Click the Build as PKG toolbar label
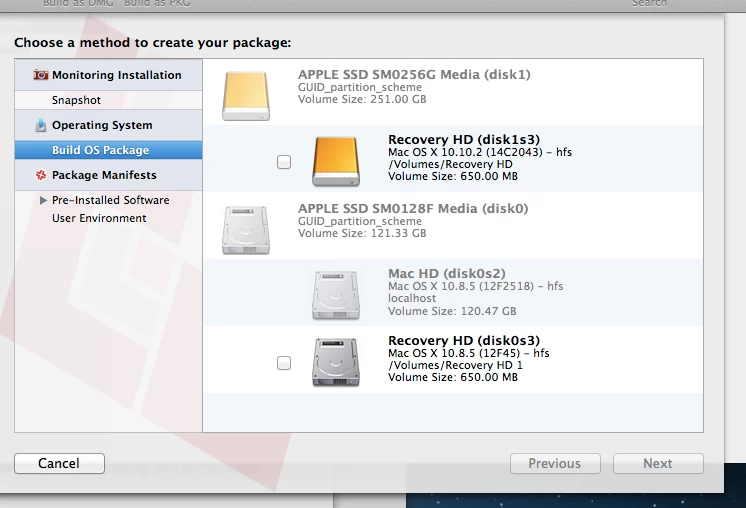 point(157,3)
